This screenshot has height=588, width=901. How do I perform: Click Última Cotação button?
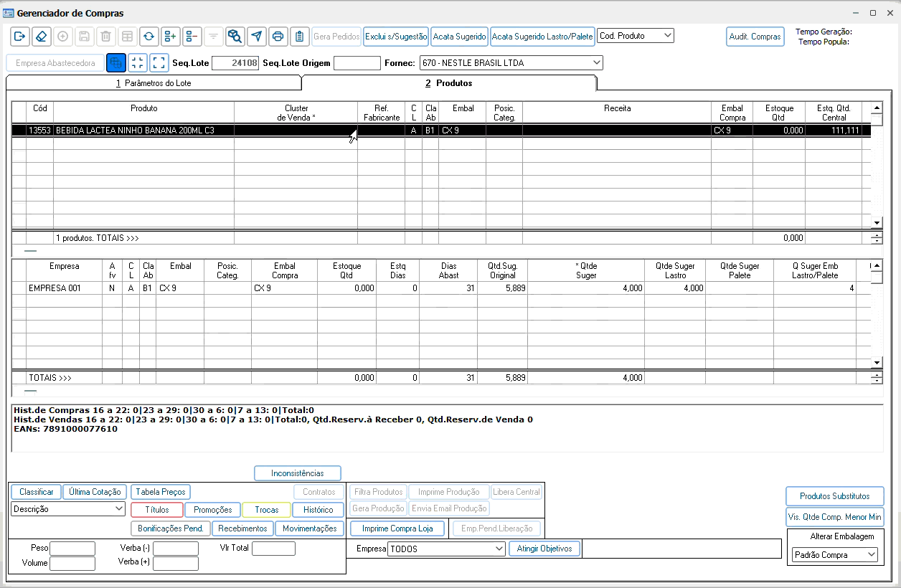click(95, 492)
